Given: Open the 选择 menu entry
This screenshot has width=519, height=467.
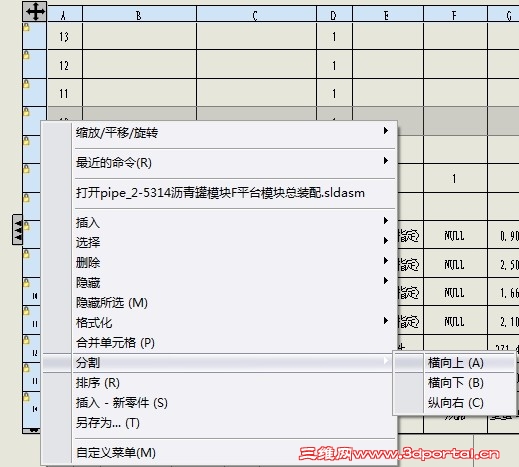Looking at the screenshot, I should click(x=219, y=243).
